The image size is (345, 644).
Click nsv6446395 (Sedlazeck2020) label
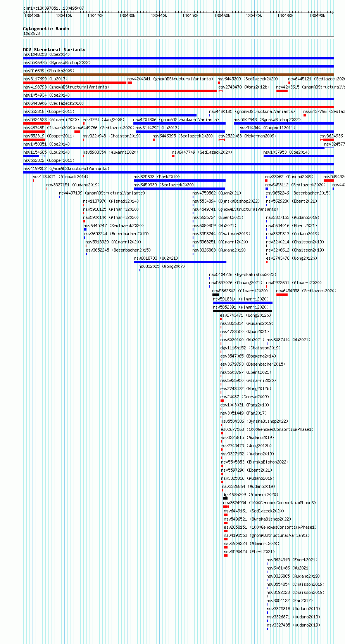pos(183,136)
